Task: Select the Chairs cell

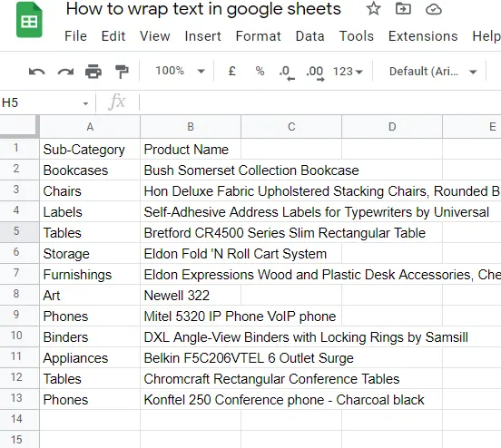Action: click(90, 190)
